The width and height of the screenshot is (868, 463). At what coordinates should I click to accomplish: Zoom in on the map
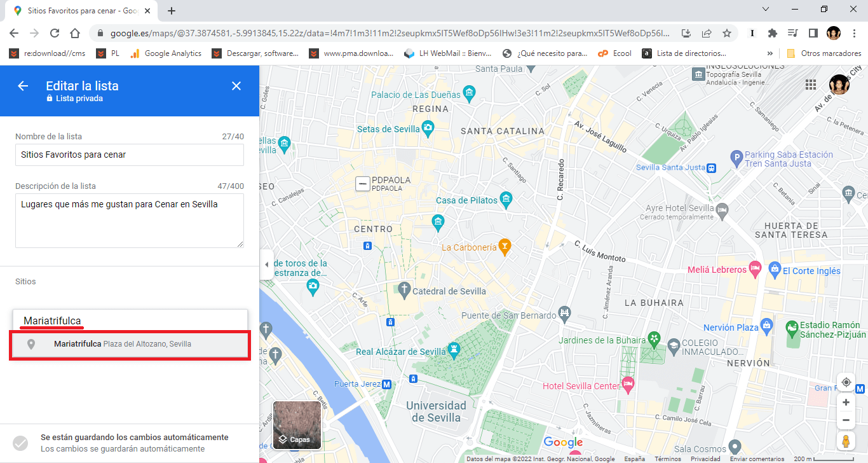point(846,403)
